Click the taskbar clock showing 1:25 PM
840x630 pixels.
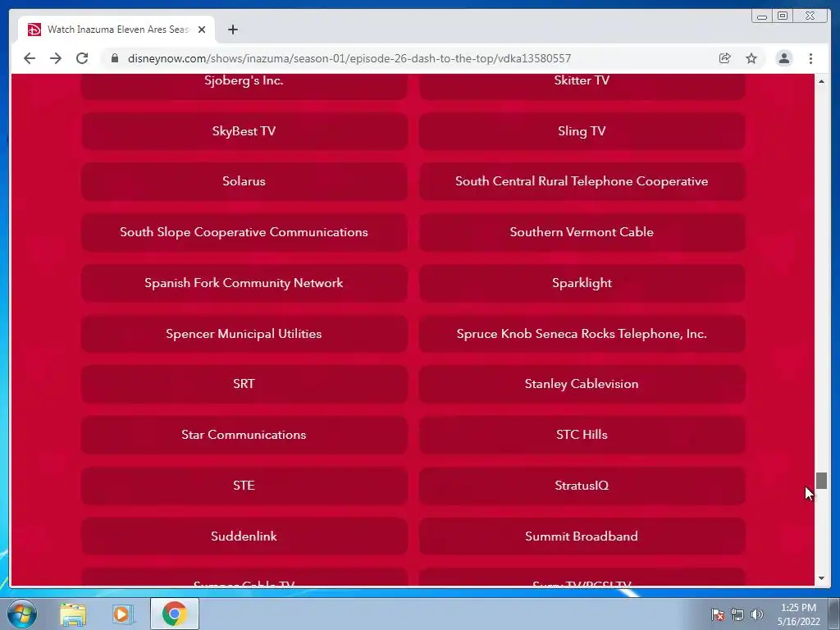tap(798, 614)
